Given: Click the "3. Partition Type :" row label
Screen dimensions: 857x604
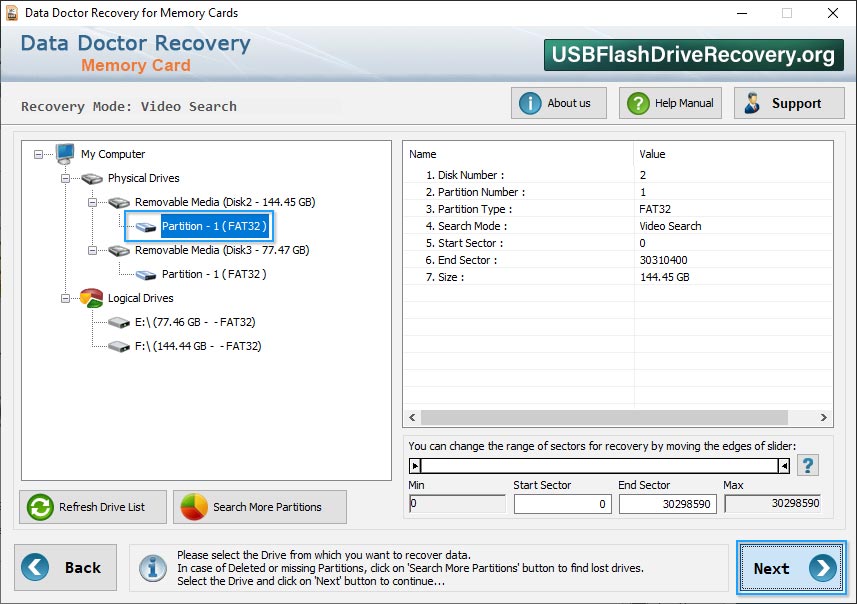Looking at the screenshot, I should [x=469, y=209].
